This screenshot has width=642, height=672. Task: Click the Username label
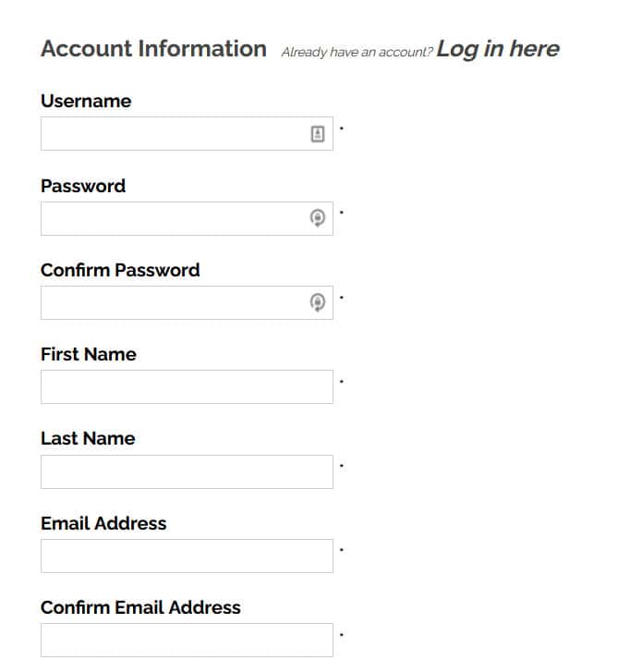point(86,101)
